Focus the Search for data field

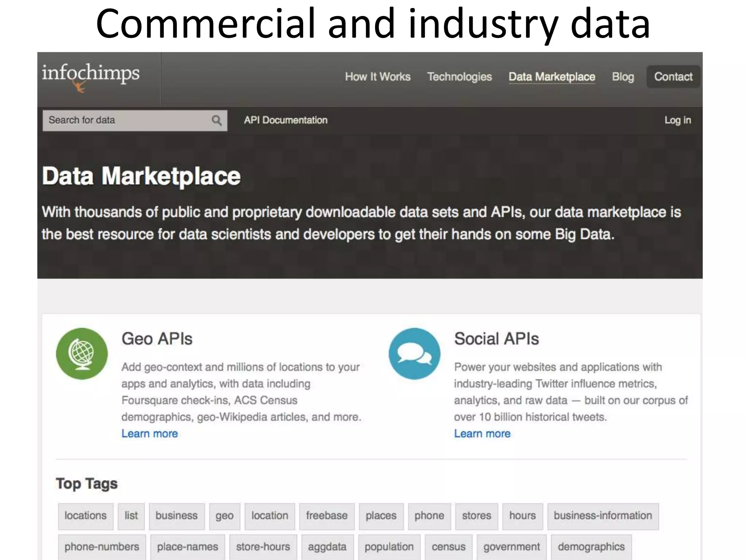coord(135,120)
